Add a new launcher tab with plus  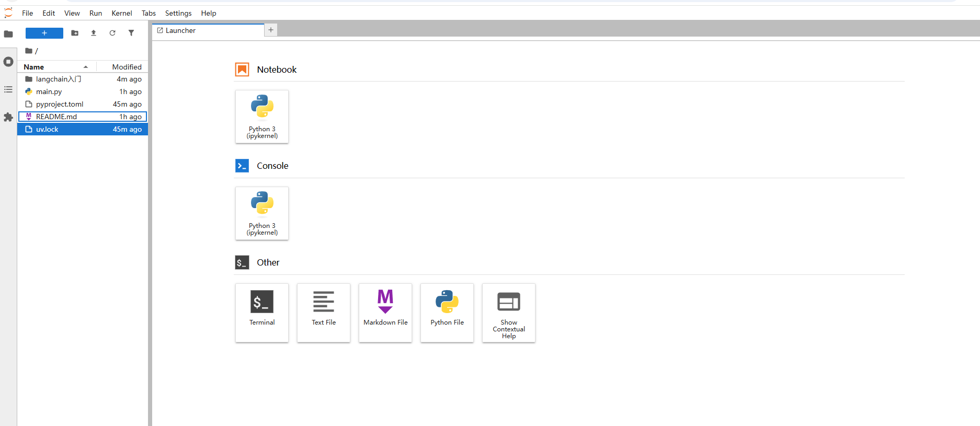click(x=271, y=30)
